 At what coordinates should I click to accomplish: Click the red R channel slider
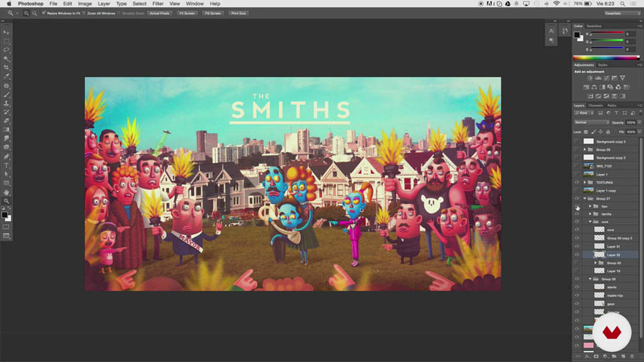click(x=607, y=33)
